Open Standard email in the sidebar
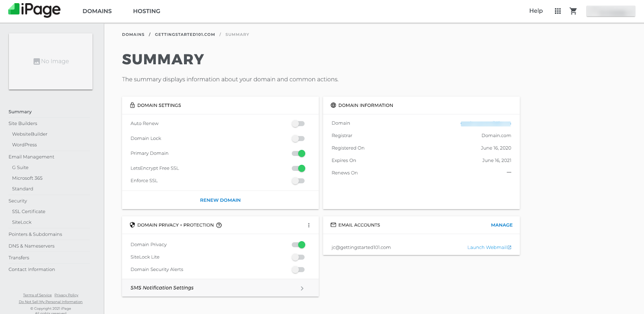Viewport: 644px width, 314px height. 23,189
